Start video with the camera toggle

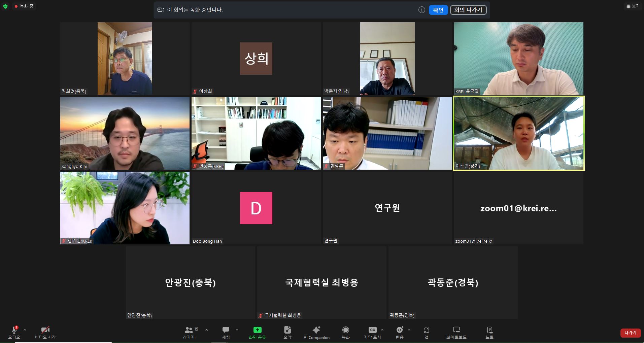45,330
